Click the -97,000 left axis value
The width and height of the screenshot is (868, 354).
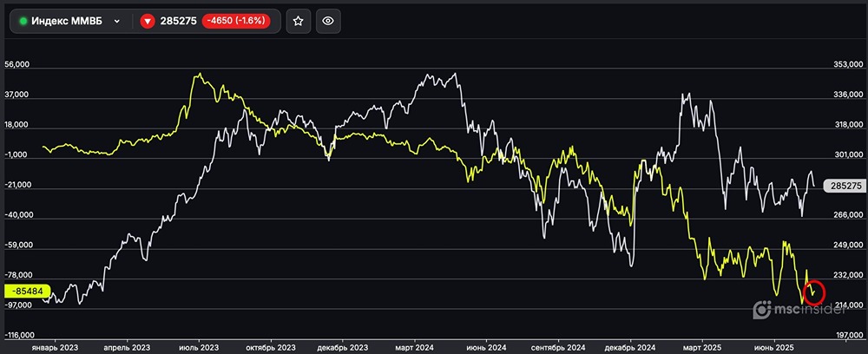click(19, 305)
